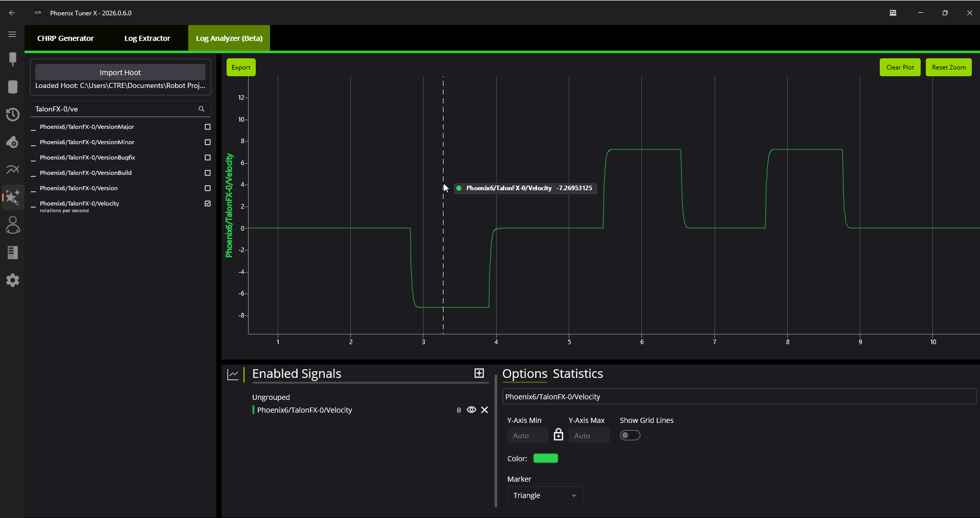The image size is (980, 518).
Task: Switch to CHRP Generator tab
Action: coord(65,38)
